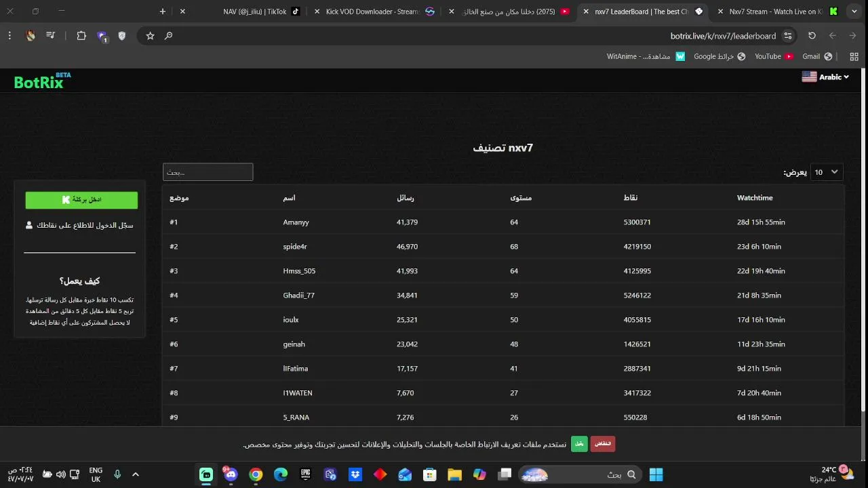Open Microsoft Edge from the taskbar
Screen dimensions: 868x488
click(x=281, y=474)
